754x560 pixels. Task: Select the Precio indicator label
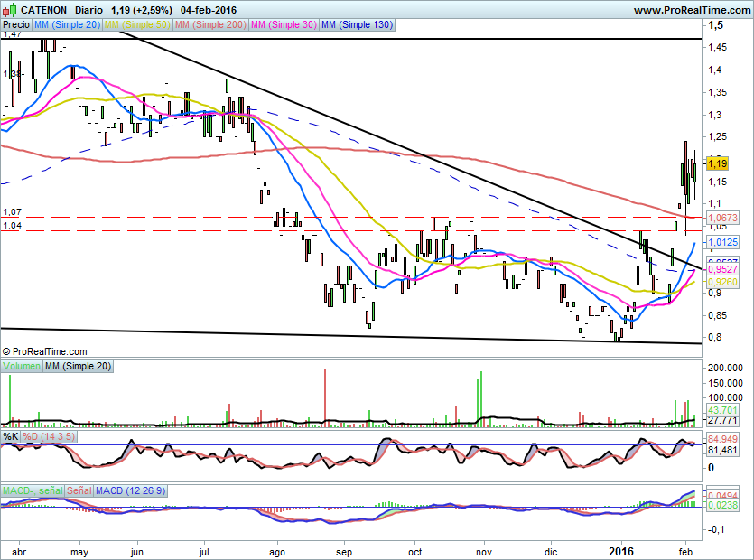[15, 25]
